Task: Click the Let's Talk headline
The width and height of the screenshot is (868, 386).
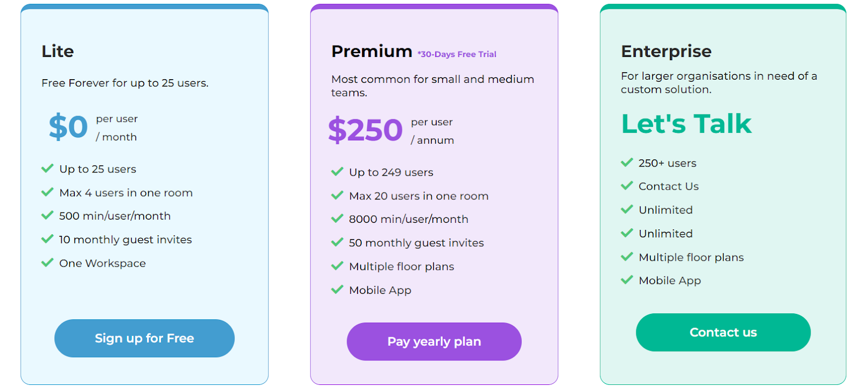Action: coord(686,124)
